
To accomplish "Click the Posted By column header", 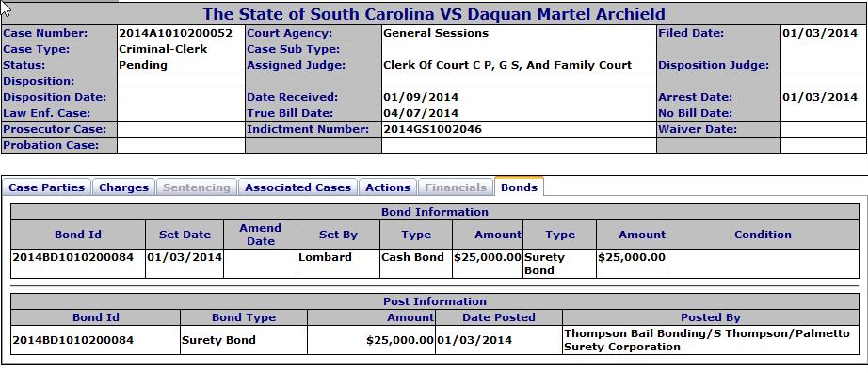I will tap(710, 317).
